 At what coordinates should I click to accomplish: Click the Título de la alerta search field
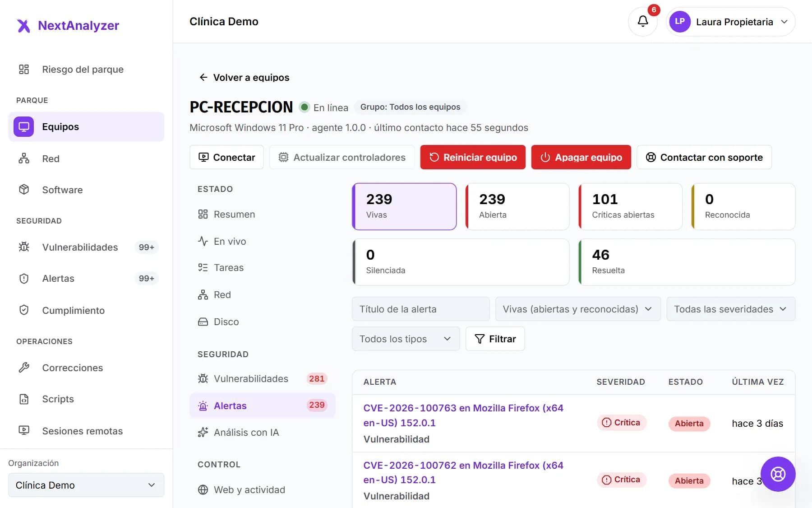pyautogui.click(x=420, y=309)
